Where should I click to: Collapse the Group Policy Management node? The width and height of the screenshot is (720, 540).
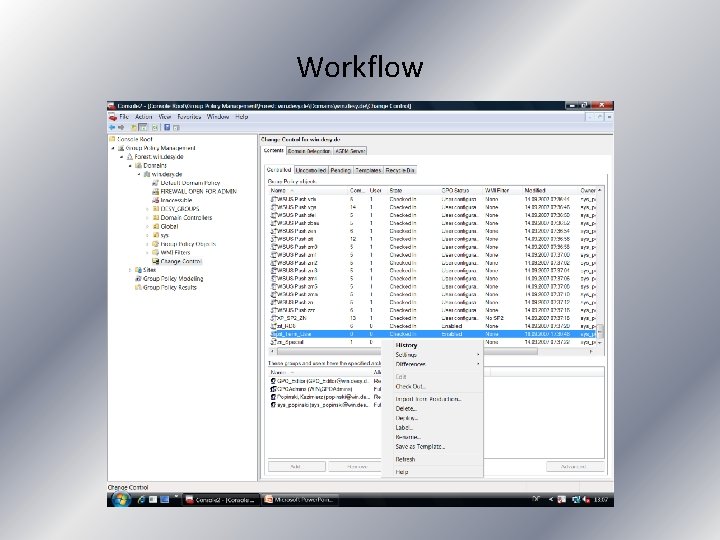(x=113, y=148)
